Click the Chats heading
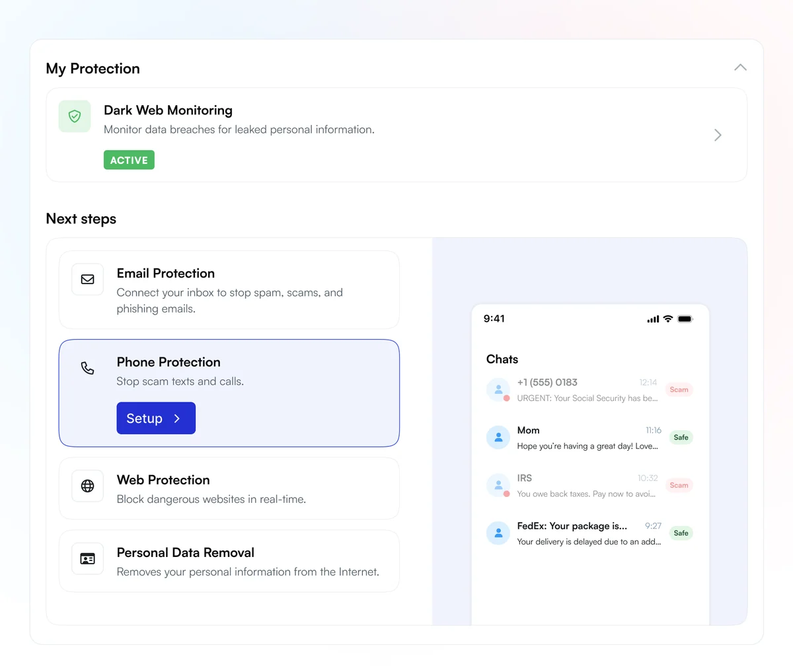793x672 pixels. tap(502, 359)
